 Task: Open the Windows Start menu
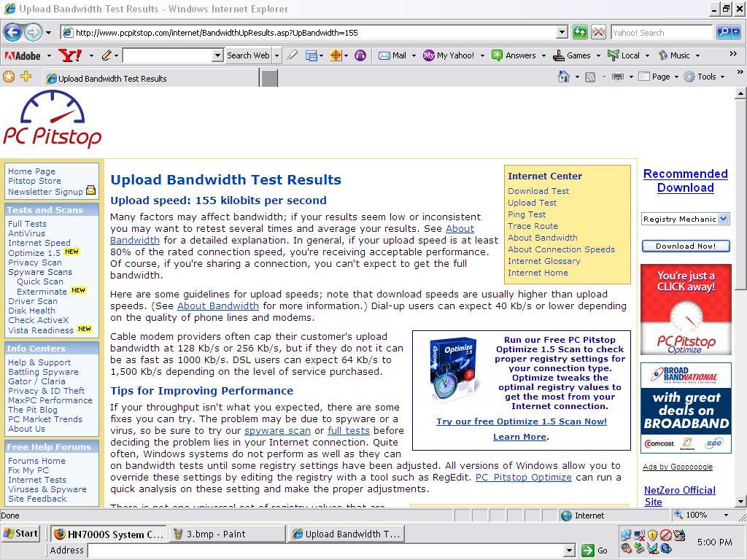click(20, 533)
